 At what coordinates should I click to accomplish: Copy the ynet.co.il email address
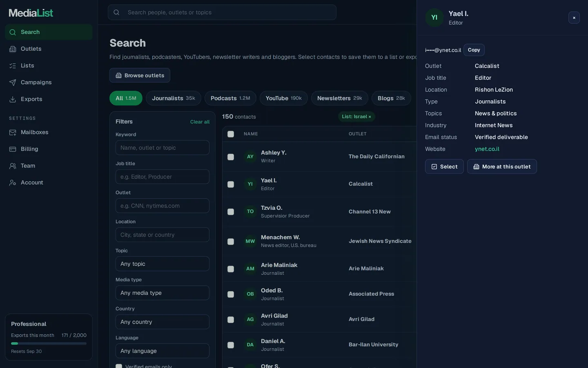pyautogui.click(x=474, y=50)
